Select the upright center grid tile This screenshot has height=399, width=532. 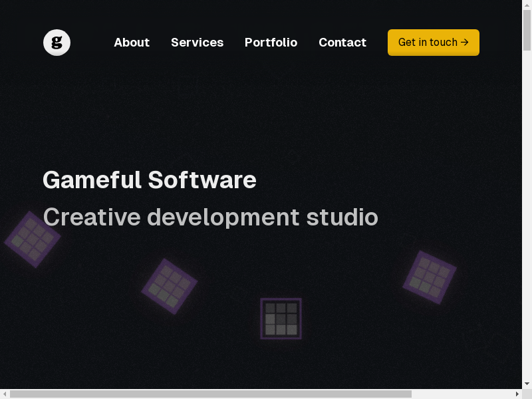pyautogui.click(x=281, y=319)
